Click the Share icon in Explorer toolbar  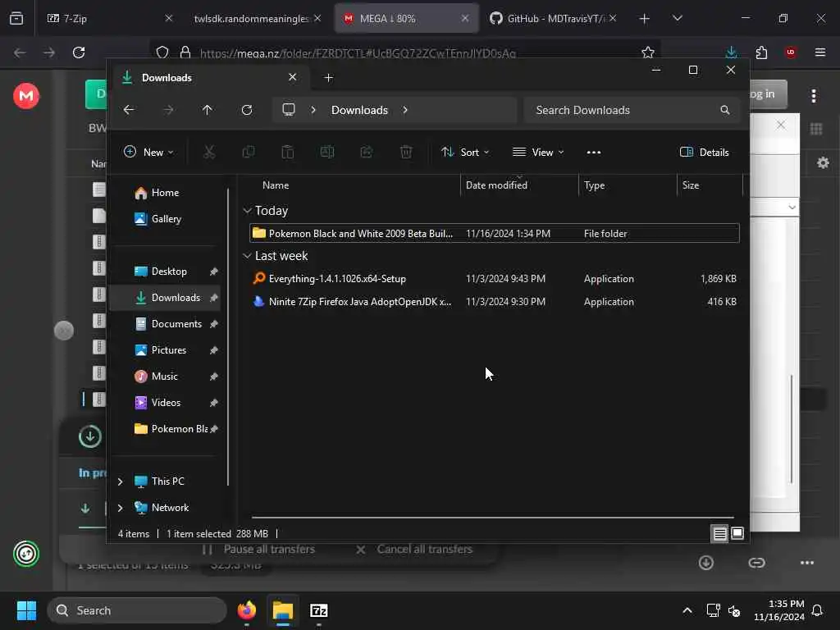pyautogui.click(x=367, y=152)
